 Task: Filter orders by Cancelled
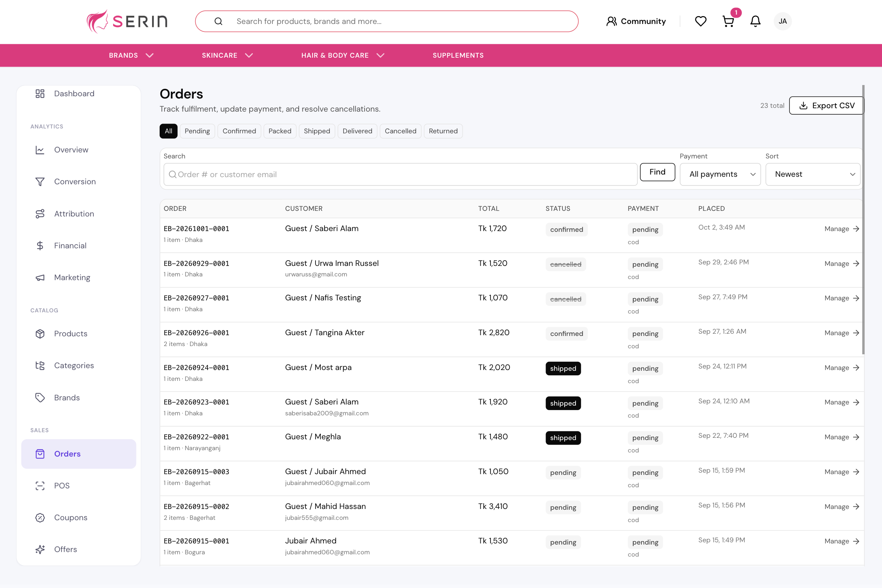tap(400, 131)
